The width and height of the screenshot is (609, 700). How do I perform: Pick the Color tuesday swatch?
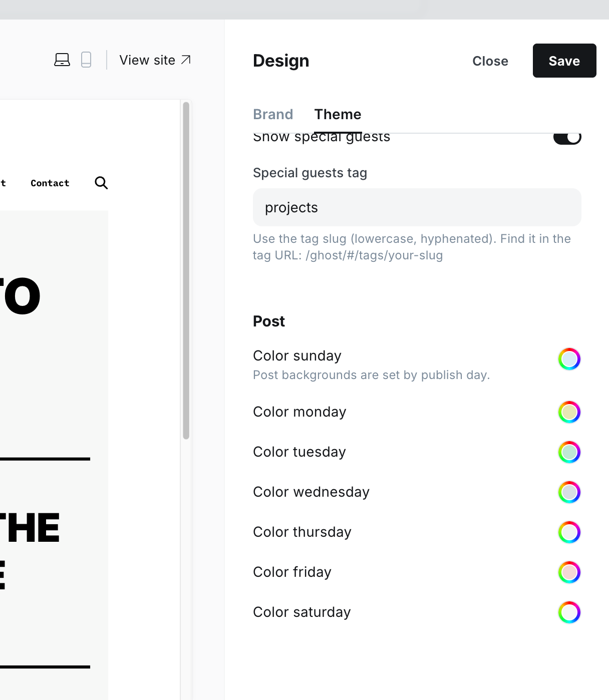pyautogui.click(x=569, y=452)
